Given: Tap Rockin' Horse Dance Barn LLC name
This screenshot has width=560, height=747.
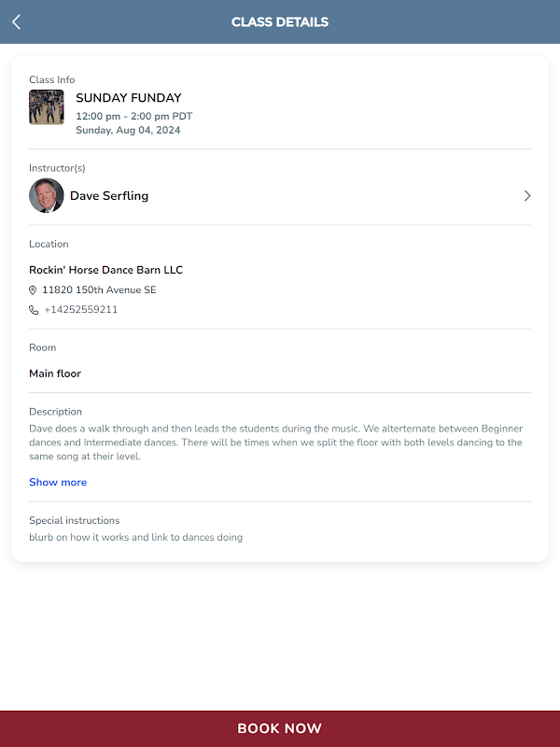Looking at the screenshot, I should point(105,270).
